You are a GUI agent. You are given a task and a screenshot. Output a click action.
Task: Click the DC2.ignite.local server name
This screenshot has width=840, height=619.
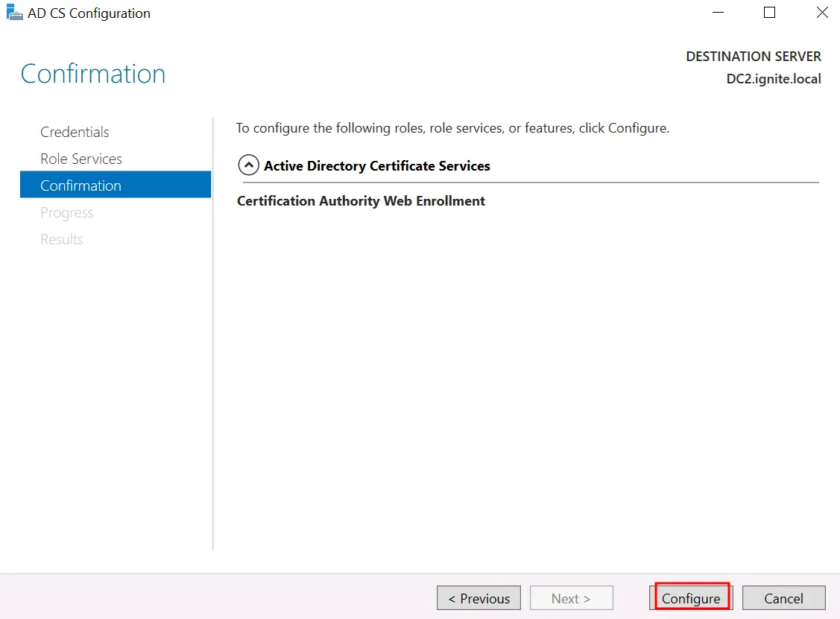click(x=773, y=79)
